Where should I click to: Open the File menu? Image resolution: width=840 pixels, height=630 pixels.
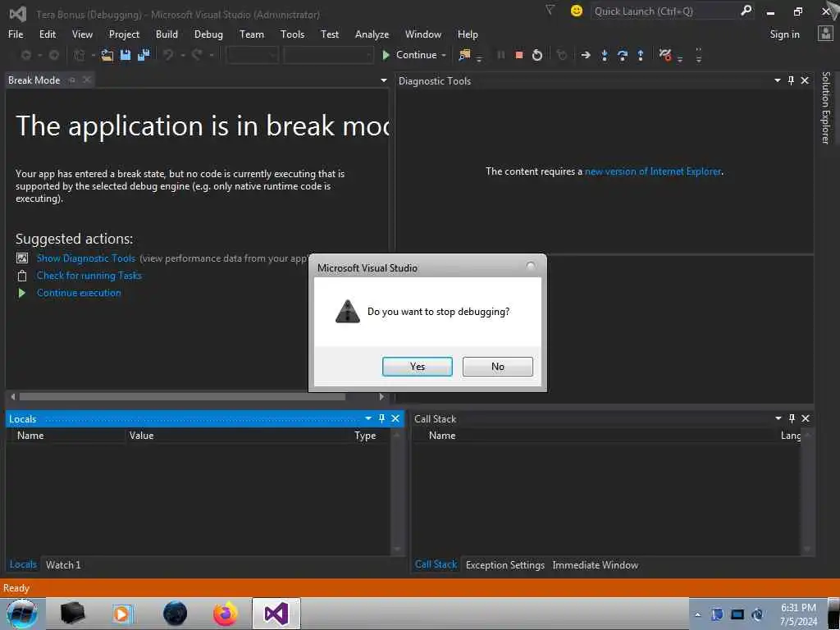(x=16, y=34)
